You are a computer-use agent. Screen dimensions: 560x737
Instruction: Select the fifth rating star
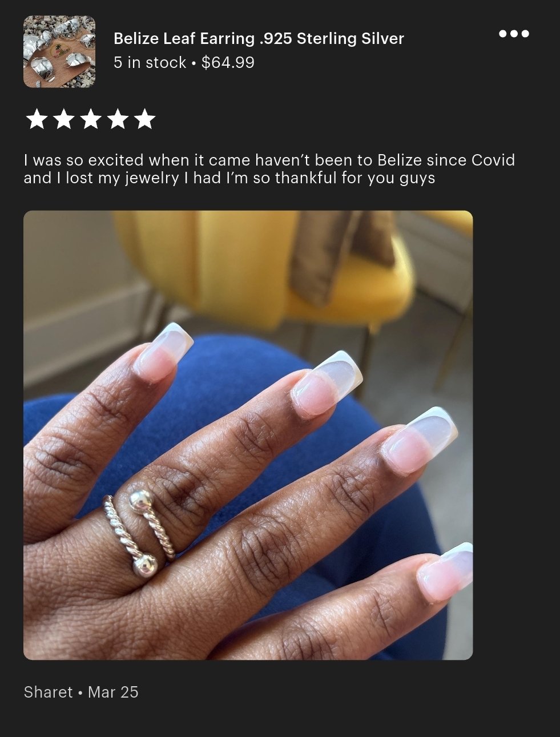point(144,119)
